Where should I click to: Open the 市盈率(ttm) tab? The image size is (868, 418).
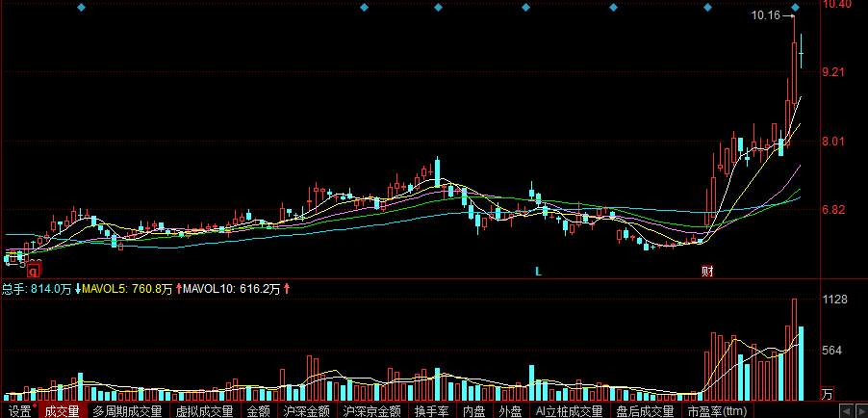pos(718,411)
